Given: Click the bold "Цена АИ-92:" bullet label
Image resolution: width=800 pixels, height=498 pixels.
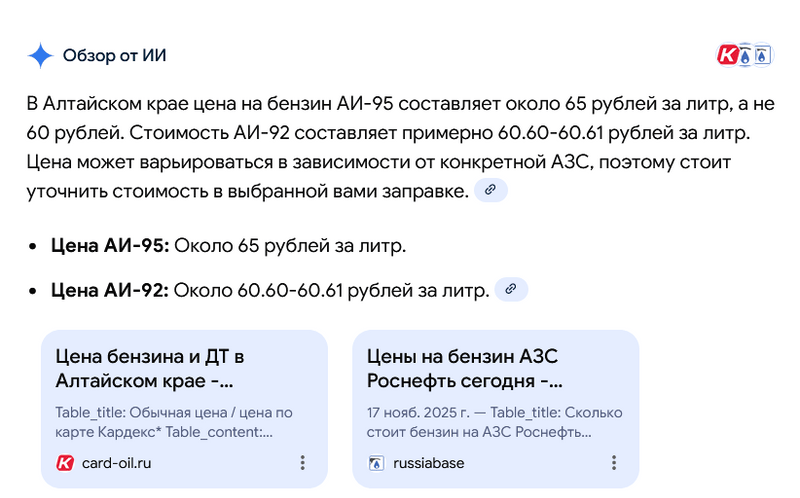Looking at the screenshot, I should coord(110,291).
